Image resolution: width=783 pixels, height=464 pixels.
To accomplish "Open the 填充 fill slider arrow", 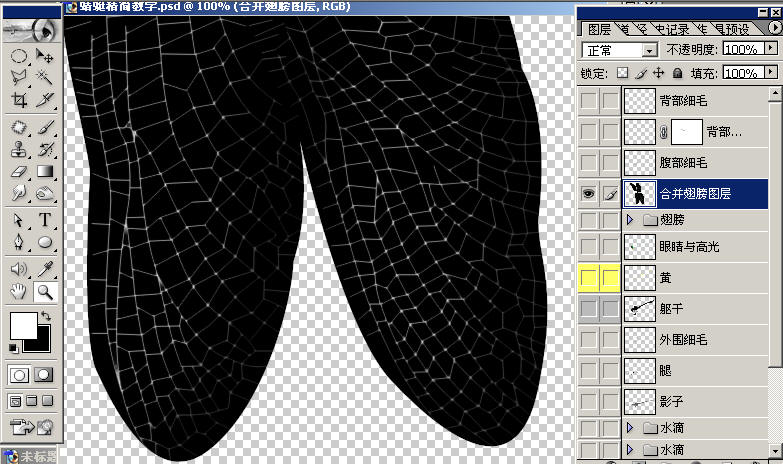I will pos(771,72).
